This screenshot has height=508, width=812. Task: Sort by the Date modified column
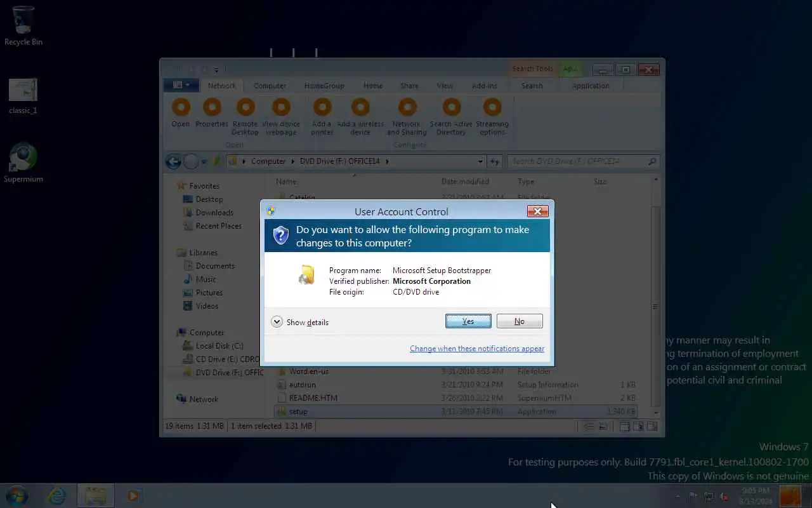[465, 182]
